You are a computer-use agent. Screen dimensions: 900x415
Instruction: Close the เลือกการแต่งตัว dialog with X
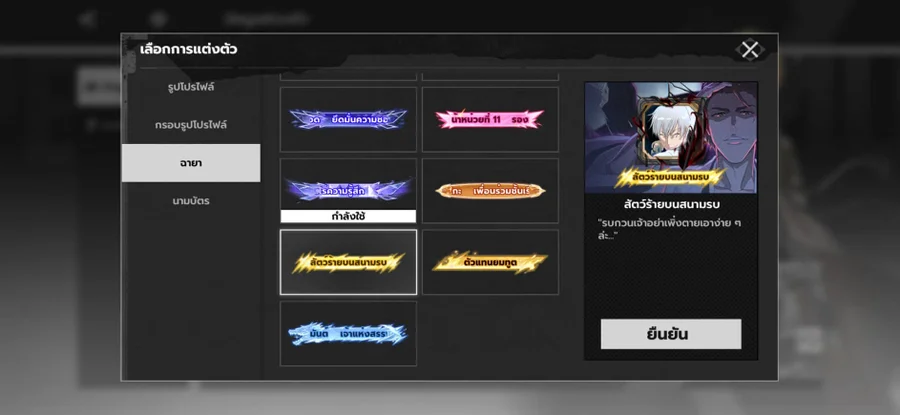[x=750, y=50]
